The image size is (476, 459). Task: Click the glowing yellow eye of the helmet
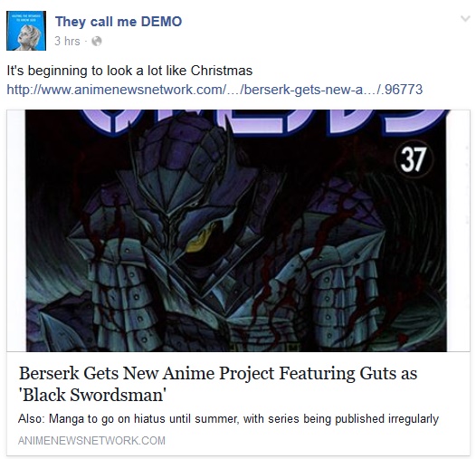point(199,240)
